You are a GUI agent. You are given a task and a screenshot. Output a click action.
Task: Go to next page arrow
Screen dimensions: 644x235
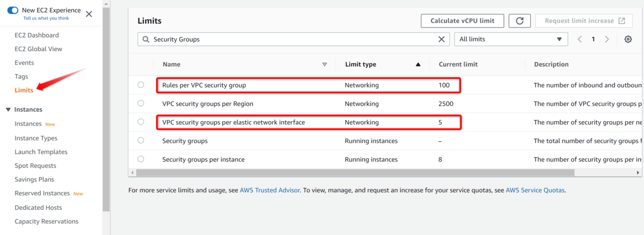(x=607, y=39)
